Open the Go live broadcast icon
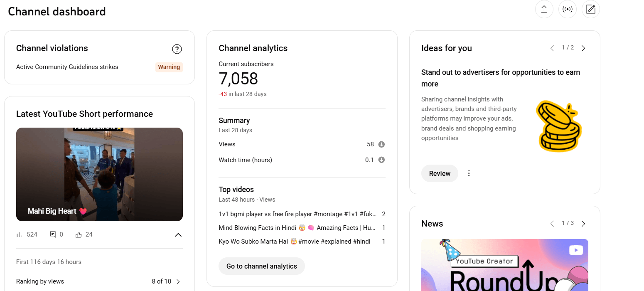644x291 pixels. pyautogui.click(x=568, y=9)
